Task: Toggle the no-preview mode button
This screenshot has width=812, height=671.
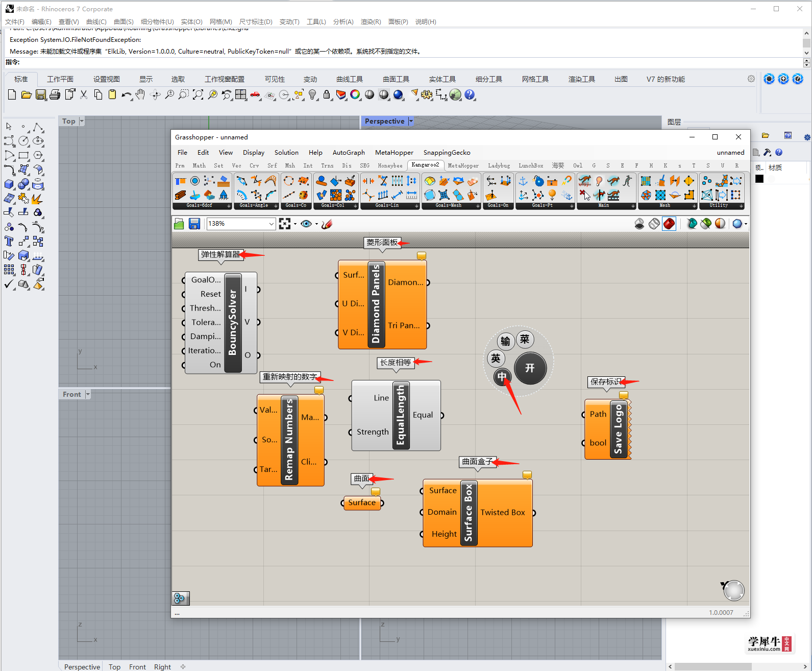Action: point(639,224)
